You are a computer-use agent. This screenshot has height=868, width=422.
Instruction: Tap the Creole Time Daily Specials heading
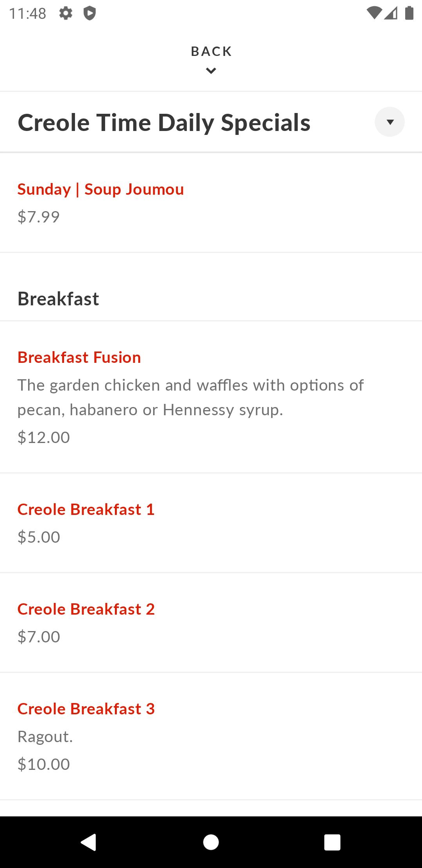164,123
